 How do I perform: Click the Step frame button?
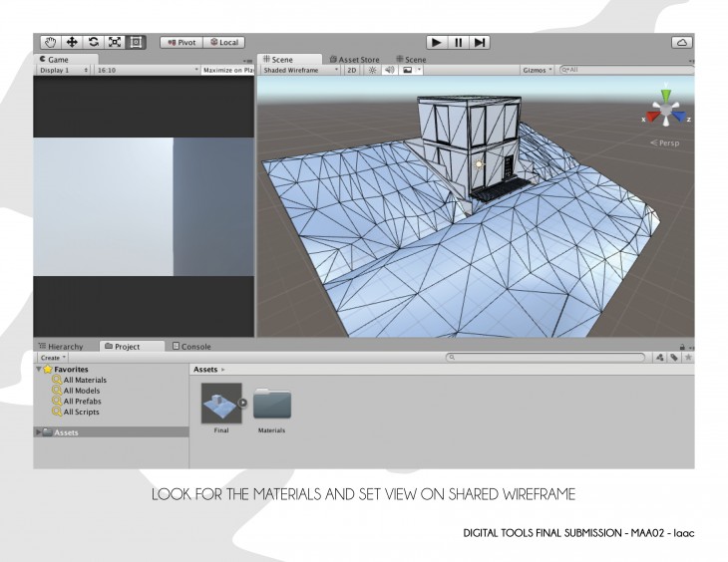pos(481,42)
